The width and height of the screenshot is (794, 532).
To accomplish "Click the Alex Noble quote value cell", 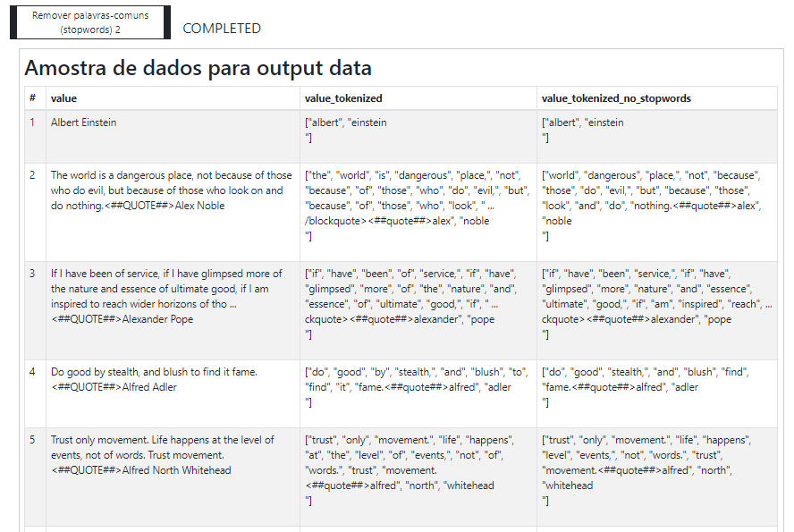I will [173, 212].
